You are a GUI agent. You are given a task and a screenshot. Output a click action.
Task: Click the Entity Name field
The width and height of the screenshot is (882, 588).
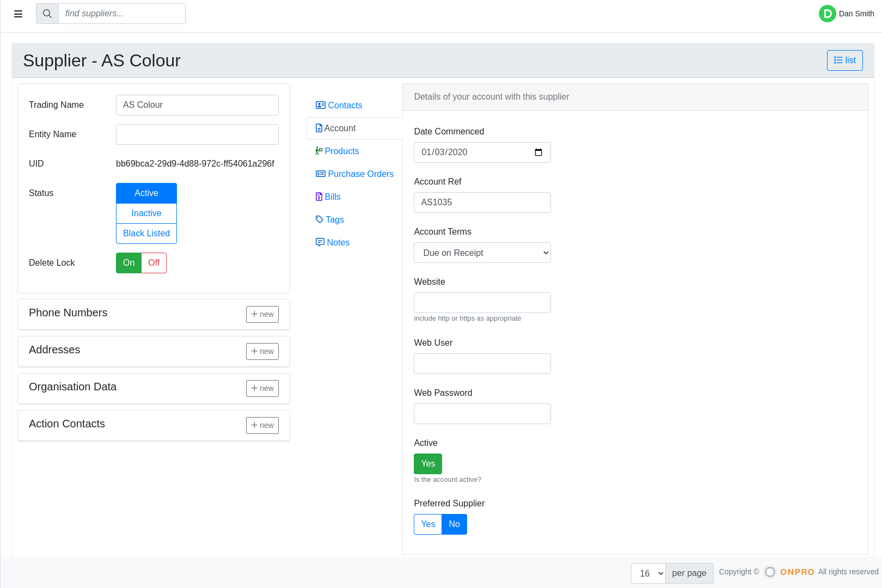(x=197, y=134)
